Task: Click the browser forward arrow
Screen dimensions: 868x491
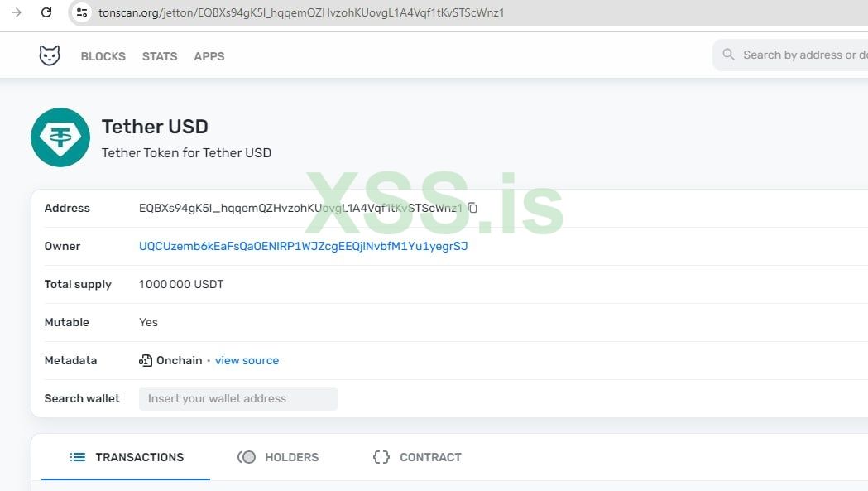Action: (x=16, y=12)
